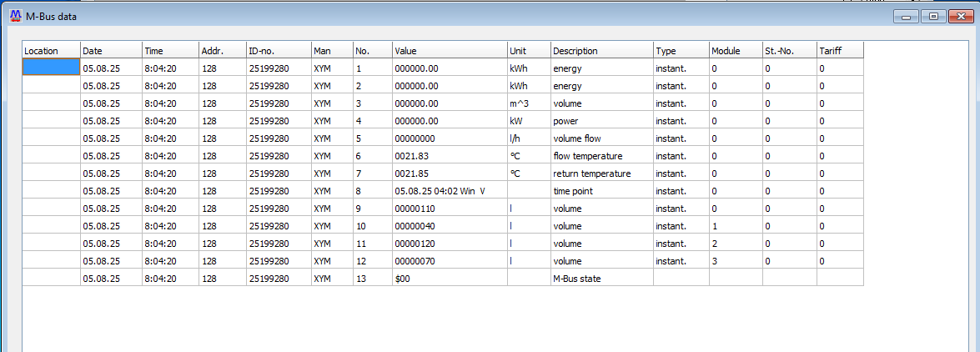Select the time point value cell
Image resolution: width=980 pixels, height=352 pixels.
(x=440, y=191)
